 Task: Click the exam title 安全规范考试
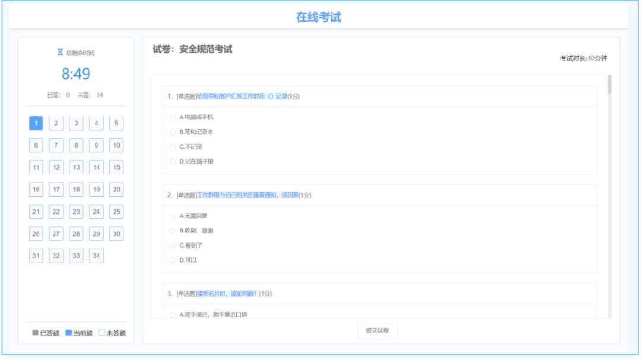(205, 50)
